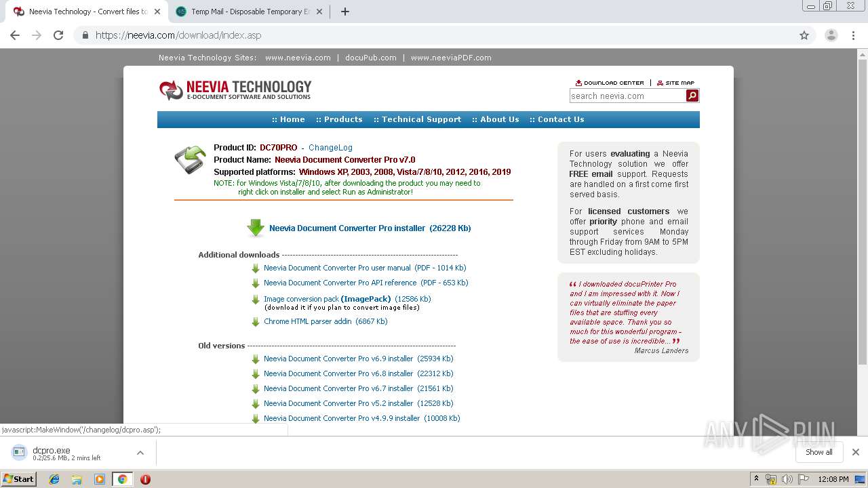Select the Neevia Technology tab
The width and height of the screenshot is (868, 488).
88,12
